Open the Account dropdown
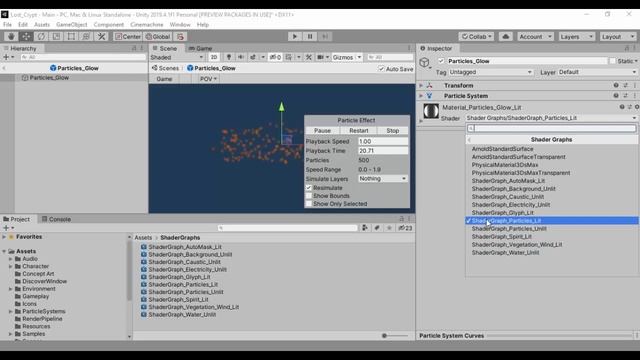 click(535, 36)
